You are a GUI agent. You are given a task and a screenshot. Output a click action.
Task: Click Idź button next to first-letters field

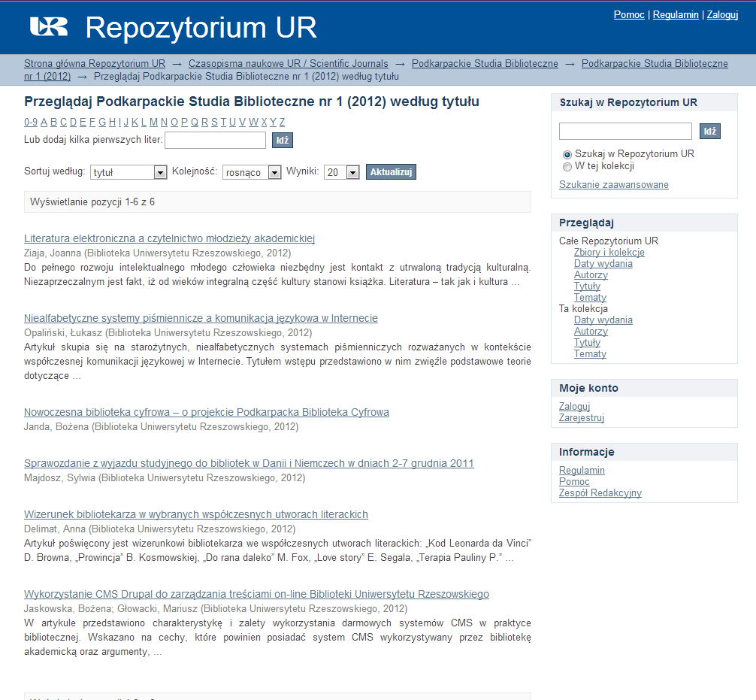coord(283,141)
